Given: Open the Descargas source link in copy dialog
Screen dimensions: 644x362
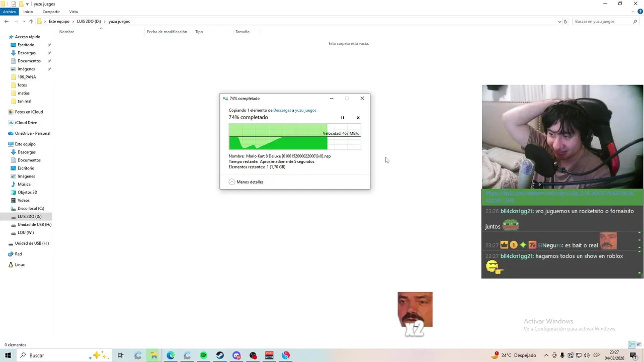Looking at the screenshot, I should [x=282, y=110].
